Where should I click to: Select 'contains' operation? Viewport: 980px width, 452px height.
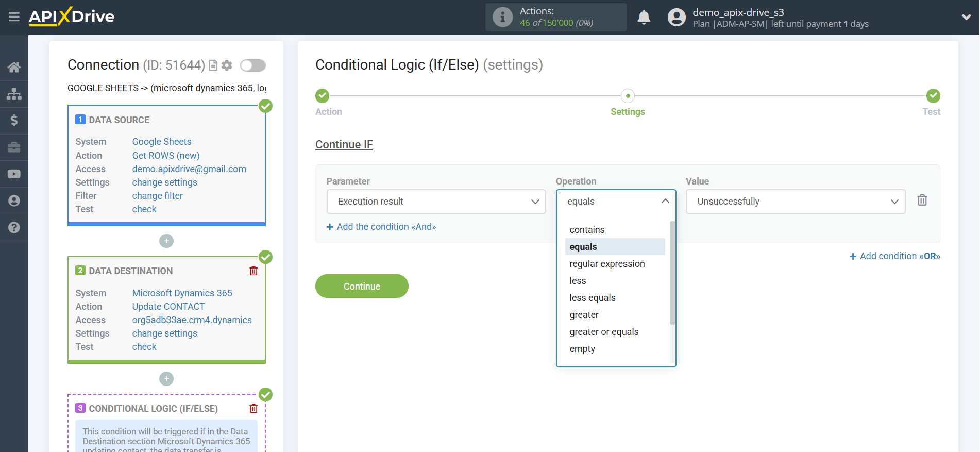click(x=615, y=230)
